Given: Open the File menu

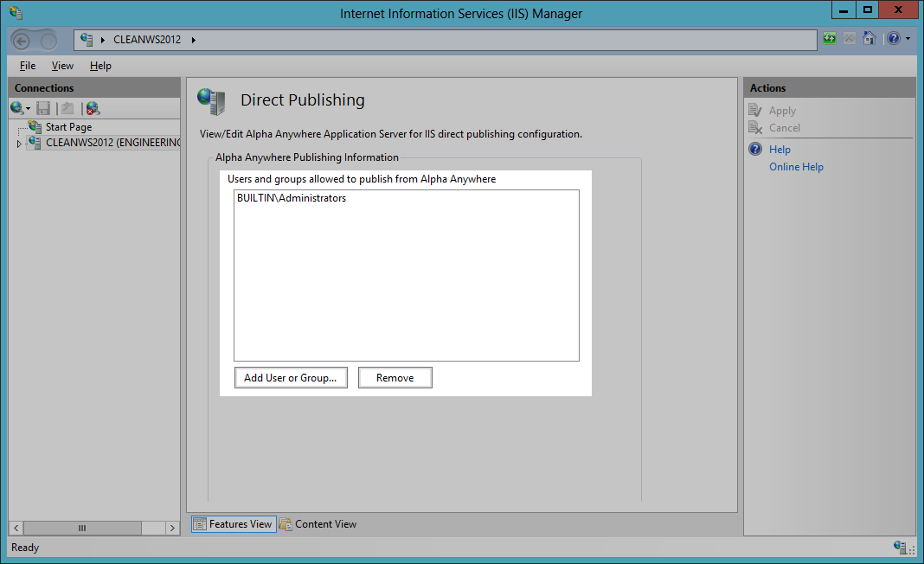Looking at the screenshot, I should coord(27,66).
